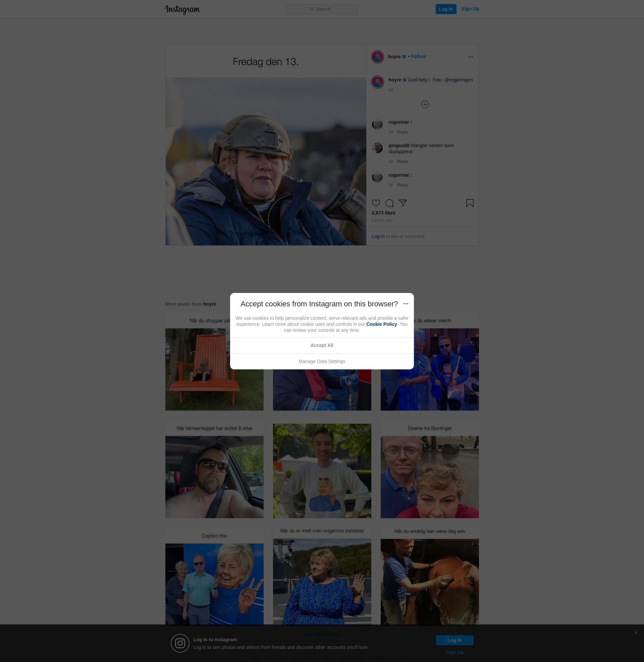Open 'Caption this' post thumbnail
This screenshot has width=644, height=662.
tap(214, 577)
